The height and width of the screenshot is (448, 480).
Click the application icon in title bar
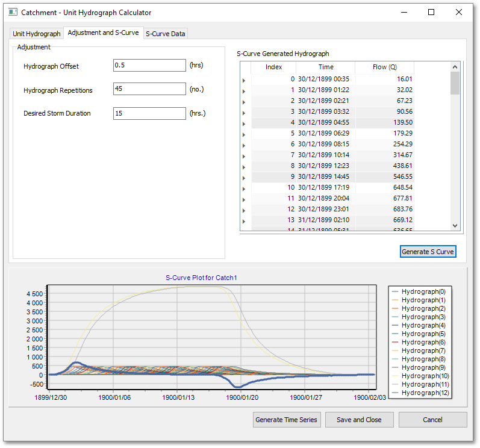pos(13,12)
